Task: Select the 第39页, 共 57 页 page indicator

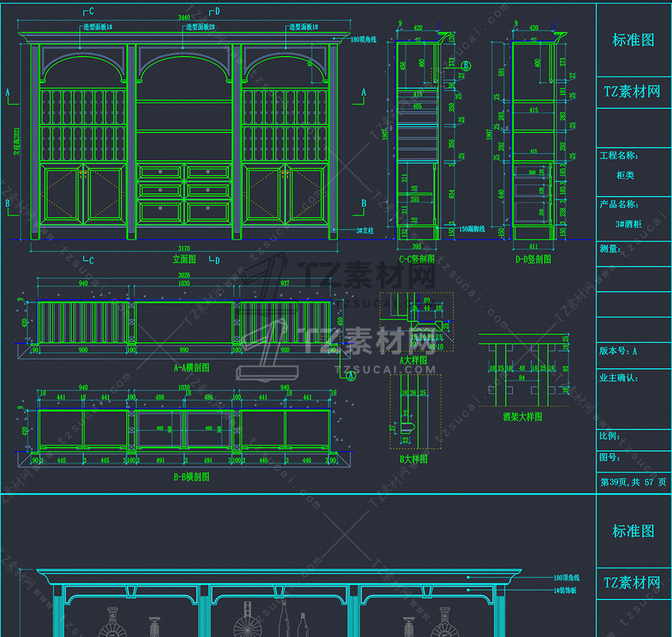Action: [633, 482]
